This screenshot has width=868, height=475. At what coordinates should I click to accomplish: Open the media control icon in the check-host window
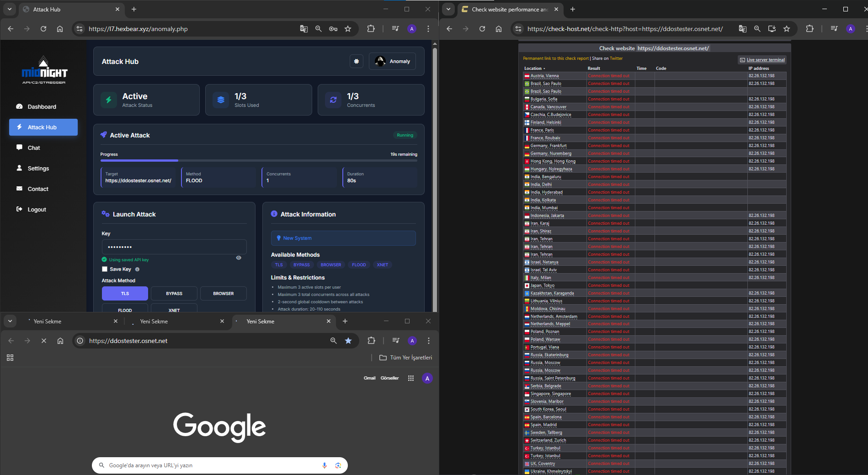tap(834, 29)
